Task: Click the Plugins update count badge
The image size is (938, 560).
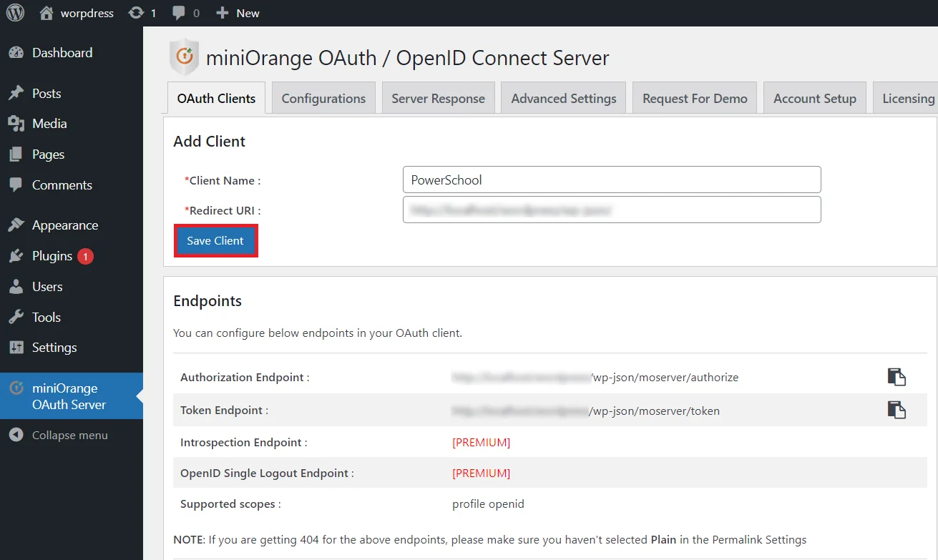Action: [86, 256]
